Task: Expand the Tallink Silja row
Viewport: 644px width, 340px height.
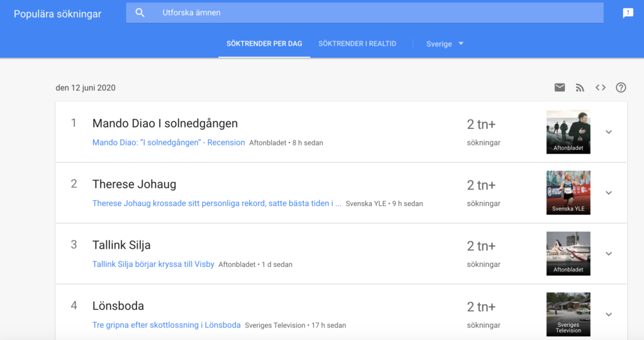Action: click(609, 254)
